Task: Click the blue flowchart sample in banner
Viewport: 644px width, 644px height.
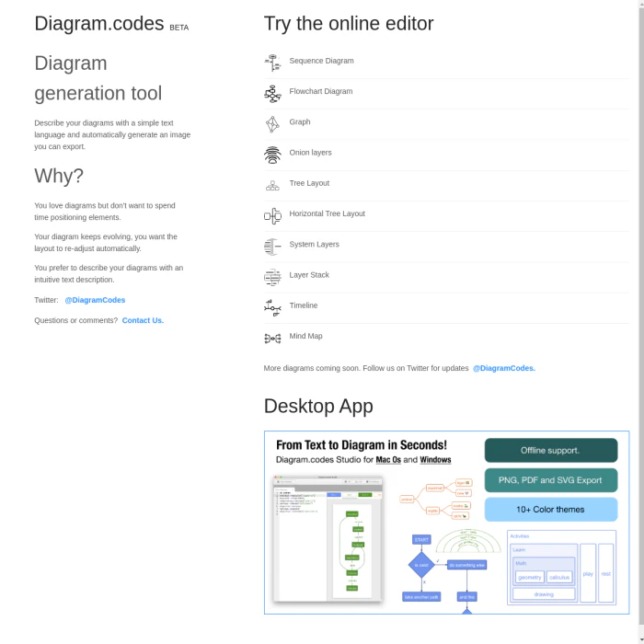Action: [x=444, y=572]
